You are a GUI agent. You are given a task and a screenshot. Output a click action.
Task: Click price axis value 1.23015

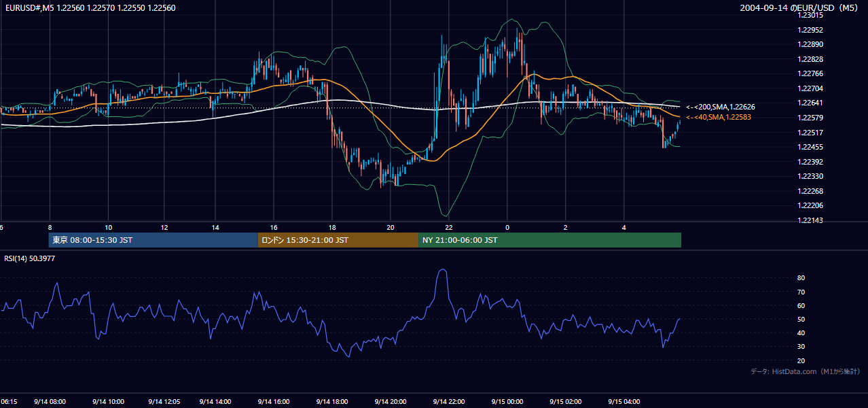[x=810, y=15]
